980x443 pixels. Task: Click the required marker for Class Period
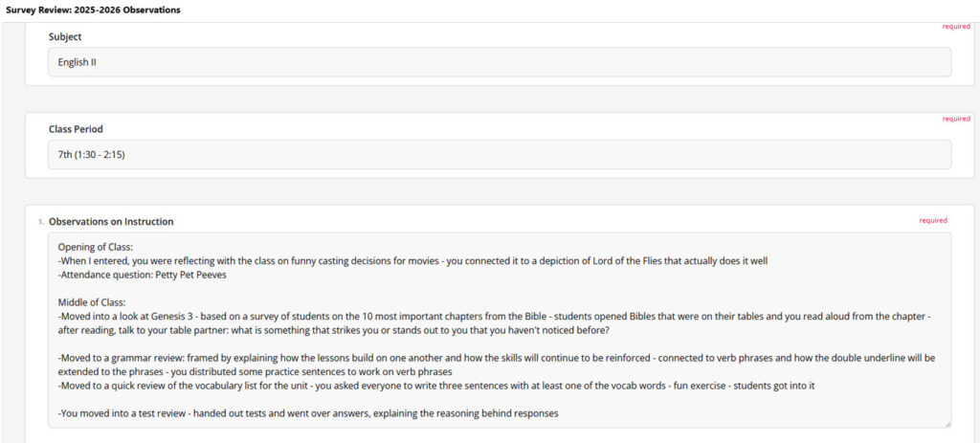956,119
